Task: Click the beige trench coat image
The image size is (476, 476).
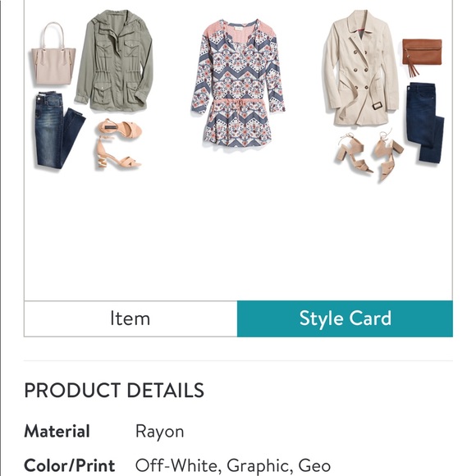Action: click(360, 68)
